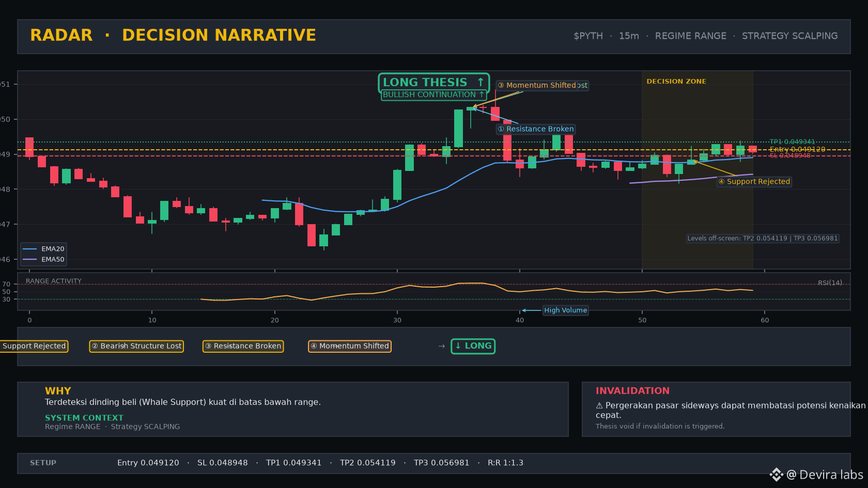Click the right arrow before the LONG badge
The height and width of the screenshot is (488, 868).
click(441, 346)
